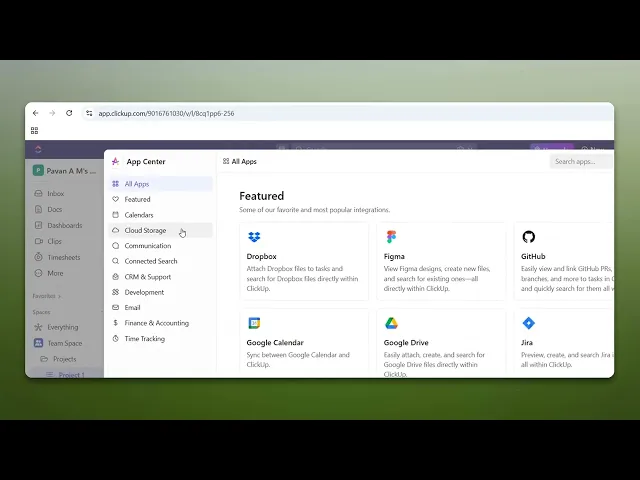Click the Cloud Storage cloud icon
This screenshot has height=480, width=640.
click(116, 230)
